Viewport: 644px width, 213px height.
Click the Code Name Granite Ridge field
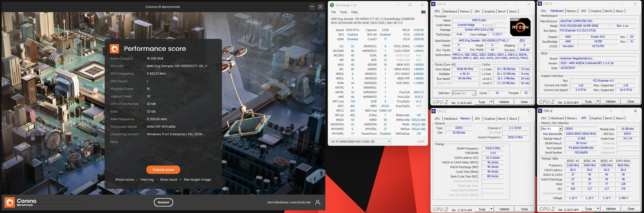pyautogui.click(x=466, y=25)
